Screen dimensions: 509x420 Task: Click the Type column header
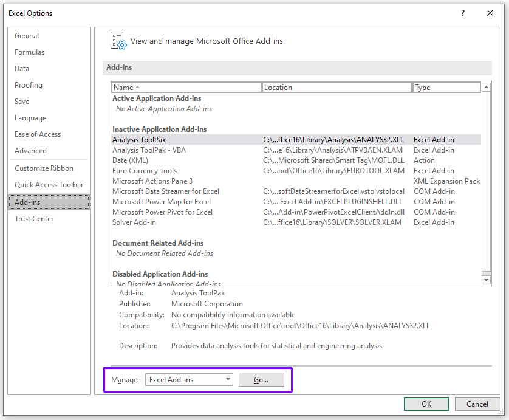[446, 88]
